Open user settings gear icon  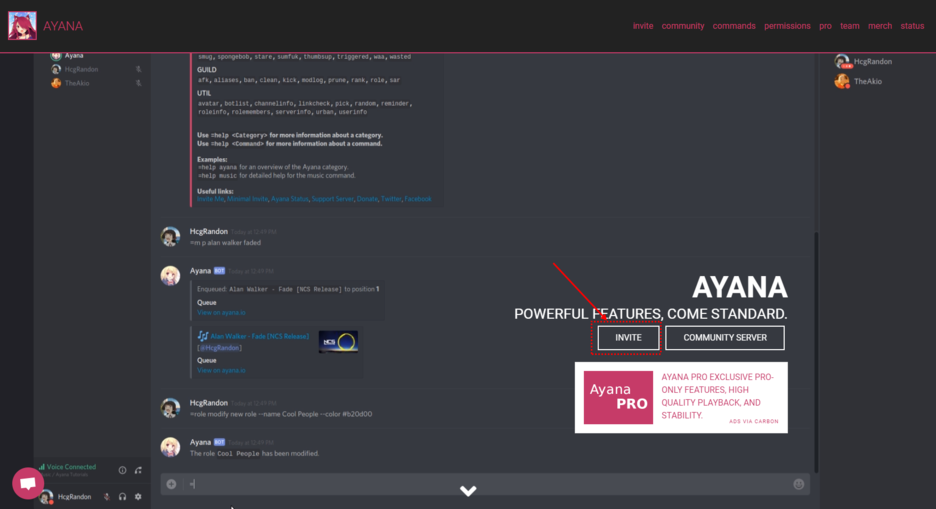pos(138,496)
